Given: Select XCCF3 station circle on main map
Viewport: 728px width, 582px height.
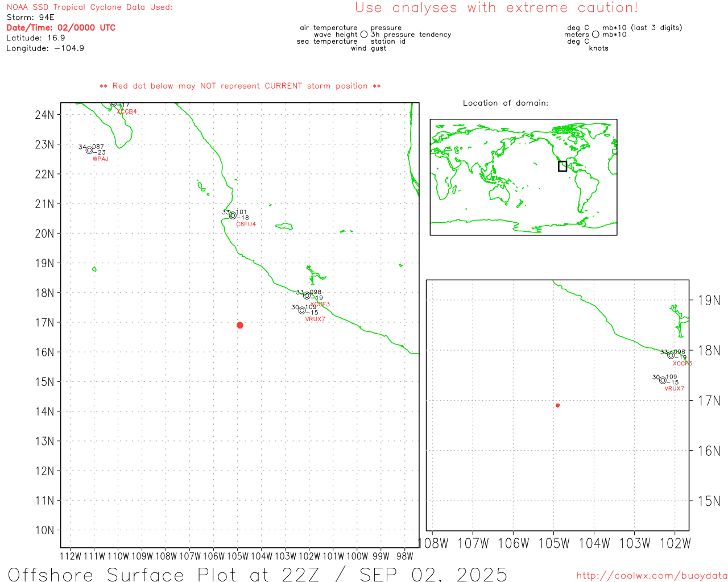Looking at the screenshot, I should click(307, 296).
